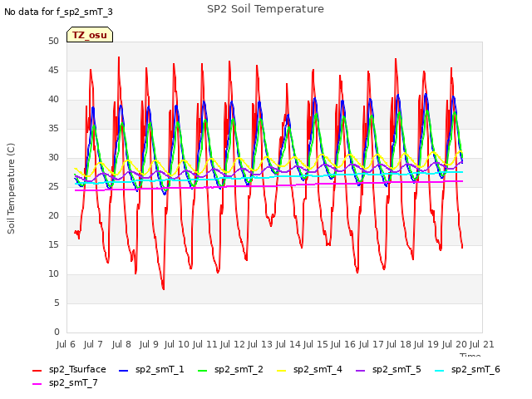Click the Jul 8 x-axis tick label
The height and width of the screenshot is (399, 532).
pos(121,344)
